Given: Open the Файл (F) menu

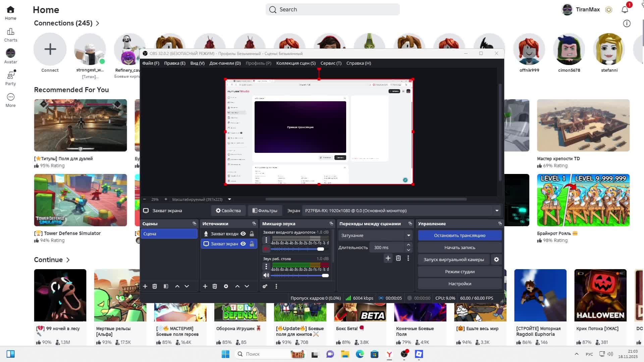Looking at the screenshot, I should pyautogui.click(x=151, y=63).
